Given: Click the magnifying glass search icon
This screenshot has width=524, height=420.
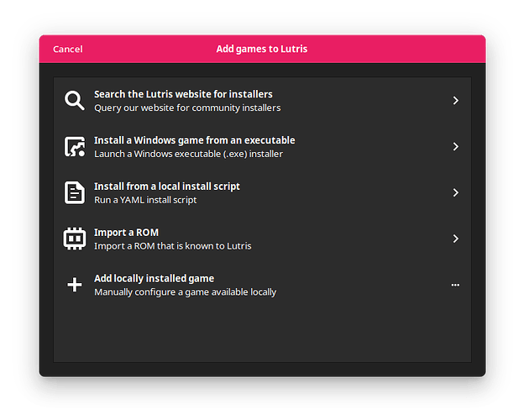Looking at the screenshot, I should pyautogui.click(x=75, y=100).
